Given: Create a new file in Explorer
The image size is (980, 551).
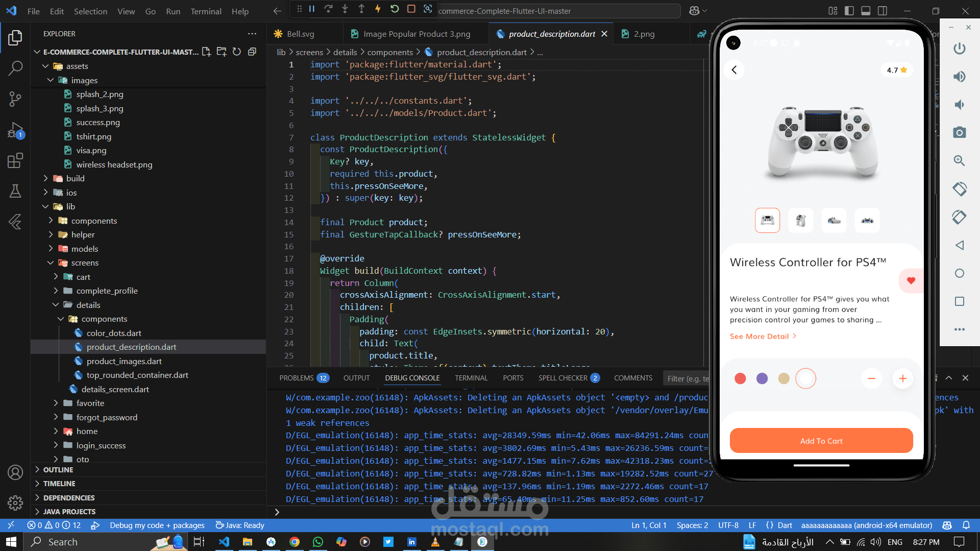Looking at the screenshot, I should pyautogui.click(x=206, y=52).
